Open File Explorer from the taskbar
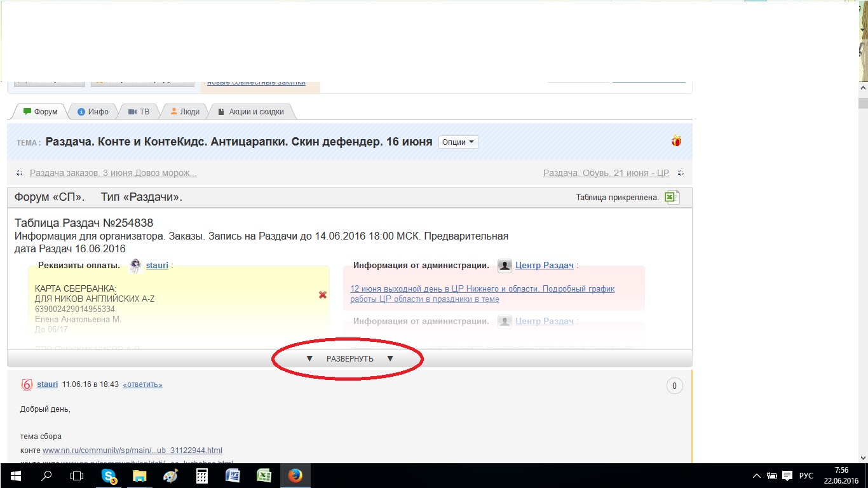This screenshot has width=868, height=488. [x=140, y=476]
